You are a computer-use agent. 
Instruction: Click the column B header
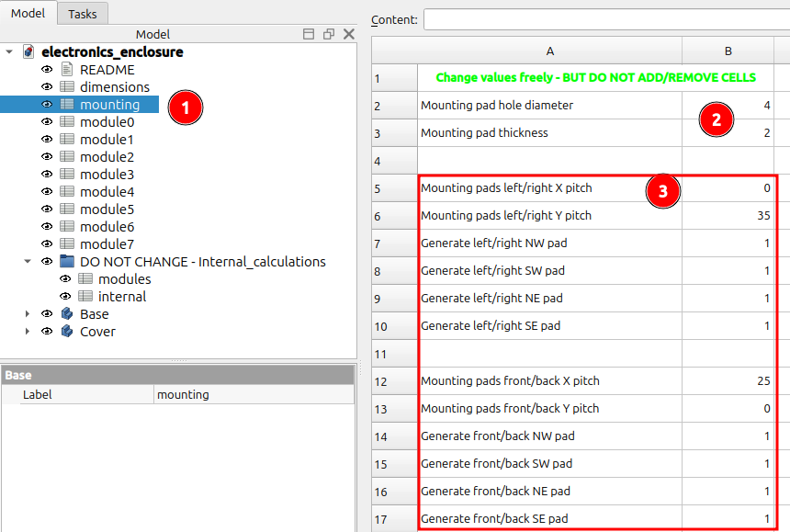(x=728, y=51)
